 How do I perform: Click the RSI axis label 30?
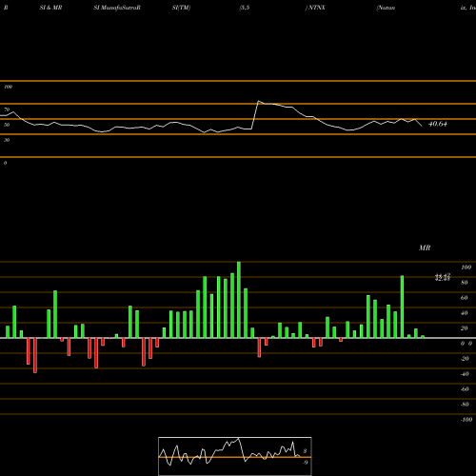tap(7, 140)
